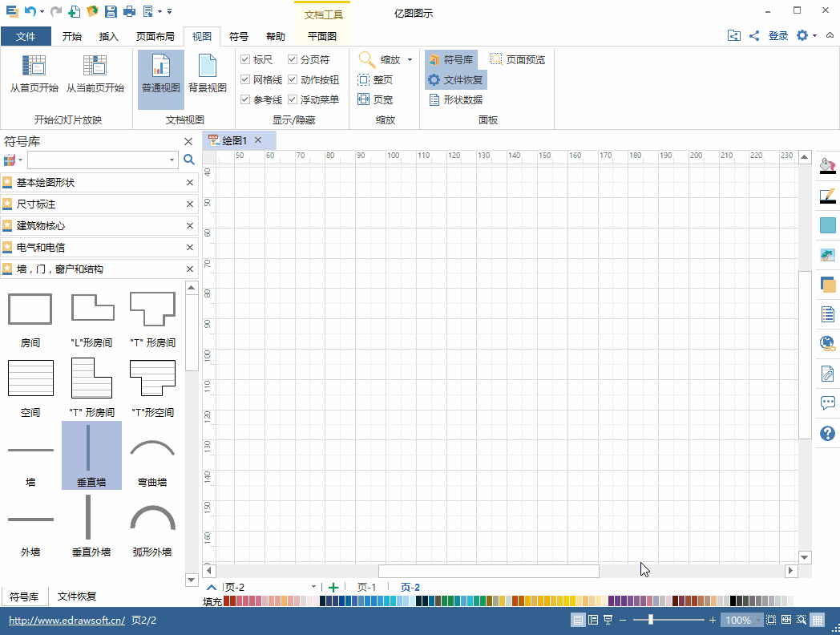Switch to the Symbols (符号) tab
Viewport: 840px width, 635px height.
click(238, 36)
